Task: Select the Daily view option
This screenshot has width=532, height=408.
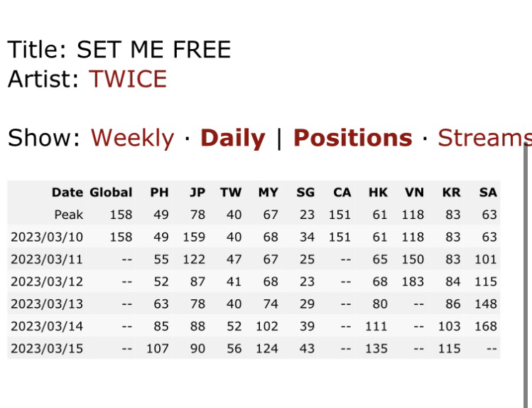Action: coord(232,138)
